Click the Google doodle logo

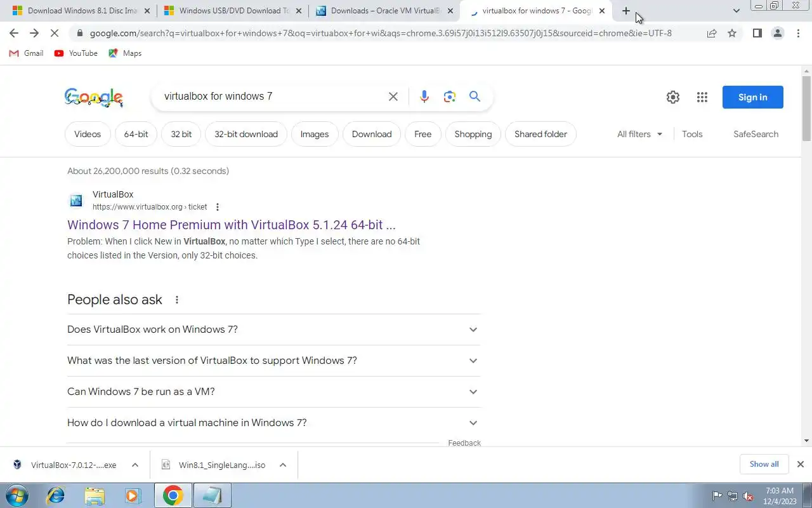coord(94,97)
